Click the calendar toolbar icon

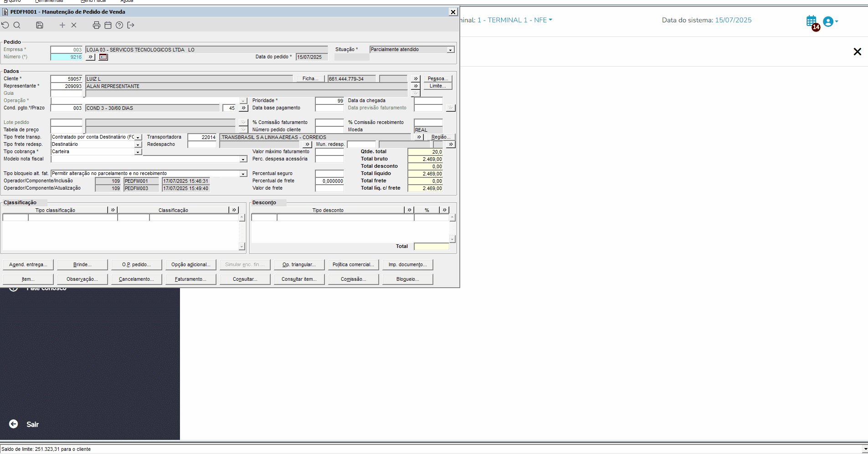tap(108, 25)
